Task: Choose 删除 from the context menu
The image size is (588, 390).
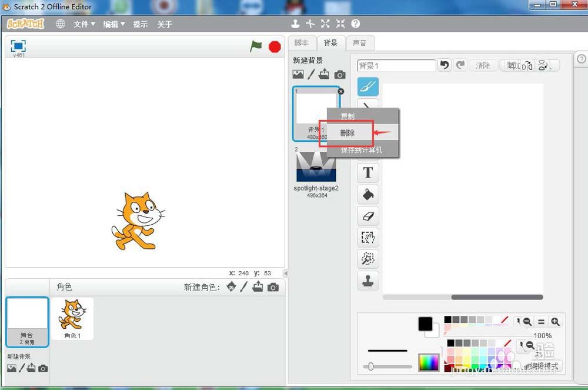Action: pyautogui.click(x=348, y=133)
